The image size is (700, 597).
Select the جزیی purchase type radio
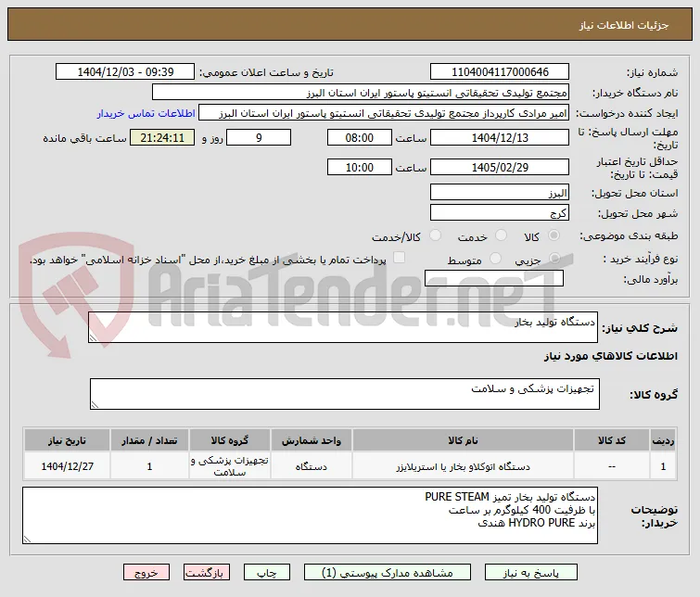pos(555,258)
